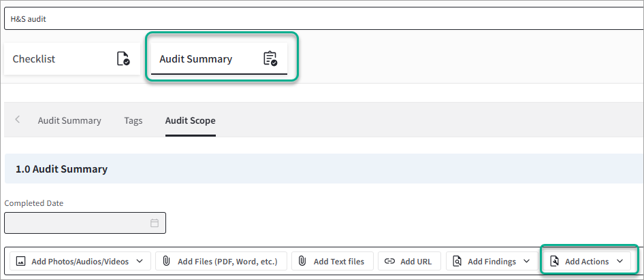
Task: Click the link icon on Add URL
Action: pos(389,261)
